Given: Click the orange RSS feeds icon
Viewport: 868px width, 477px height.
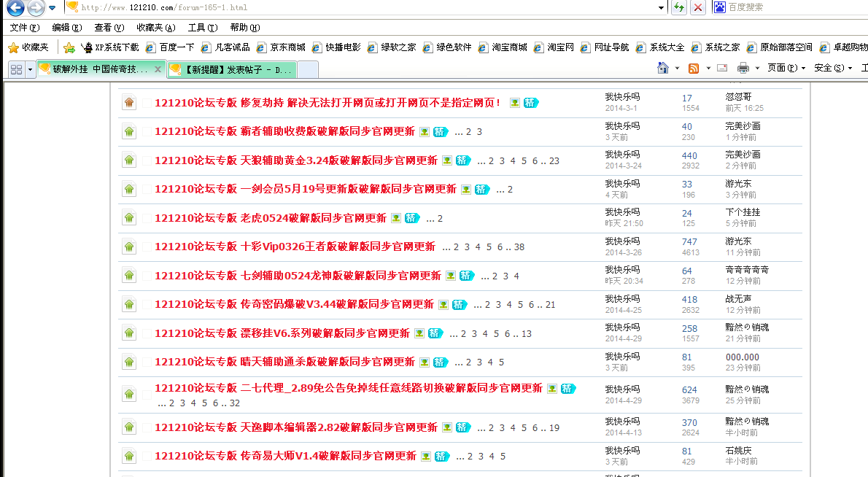Looking at the screenshot, I should tap(693, 68).
